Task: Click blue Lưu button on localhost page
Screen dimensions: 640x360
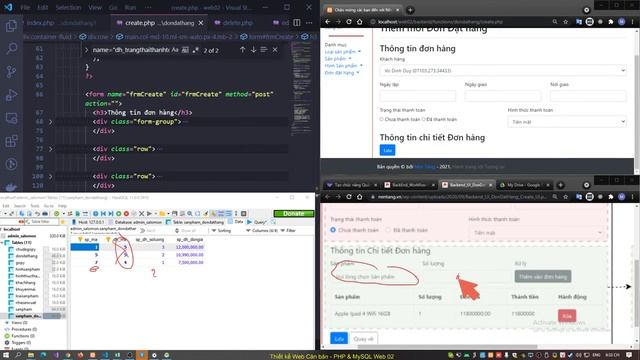Action: (387, 150)
